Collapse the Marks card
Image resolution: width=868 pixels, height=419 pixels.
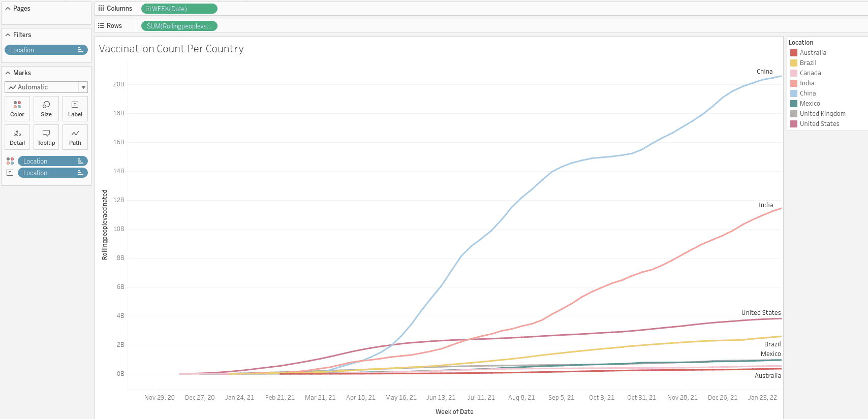tap(8, 73)
